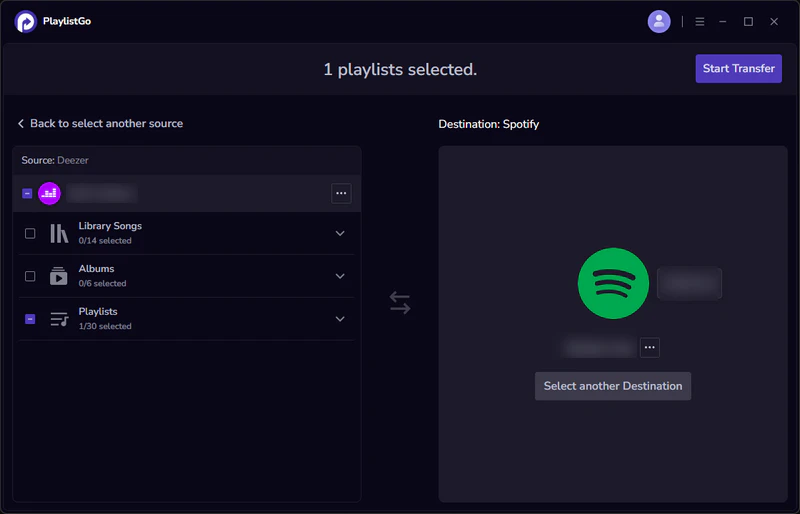
Task: Check the Albums checkbox
Action: click(x=30, y=276)
